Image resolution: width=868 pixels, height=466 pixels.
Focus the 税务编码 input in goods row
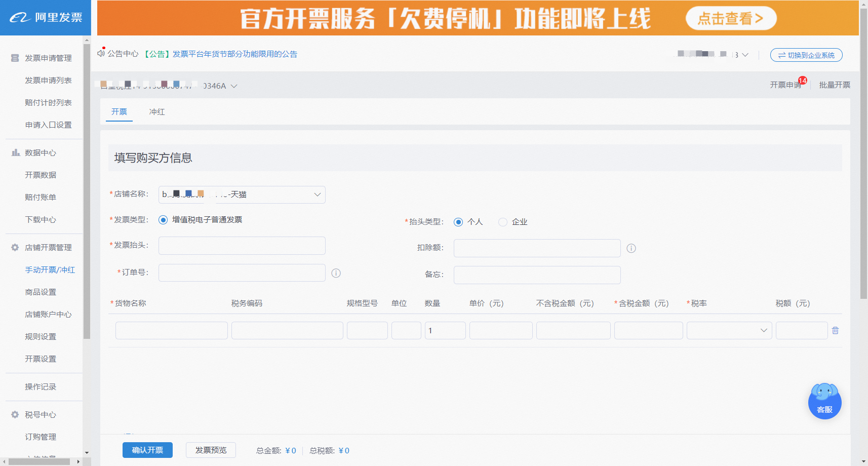click(287, 330)
